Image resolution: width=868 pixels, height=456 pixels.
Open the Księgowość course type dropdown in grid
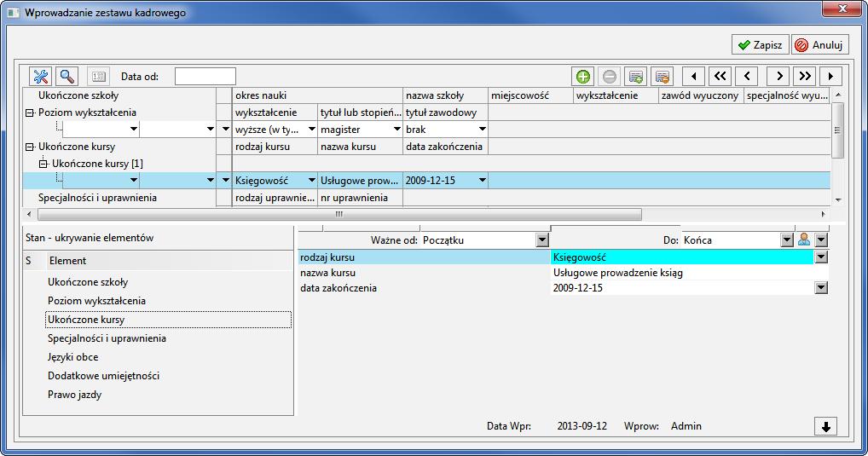[x=312, y=181]
